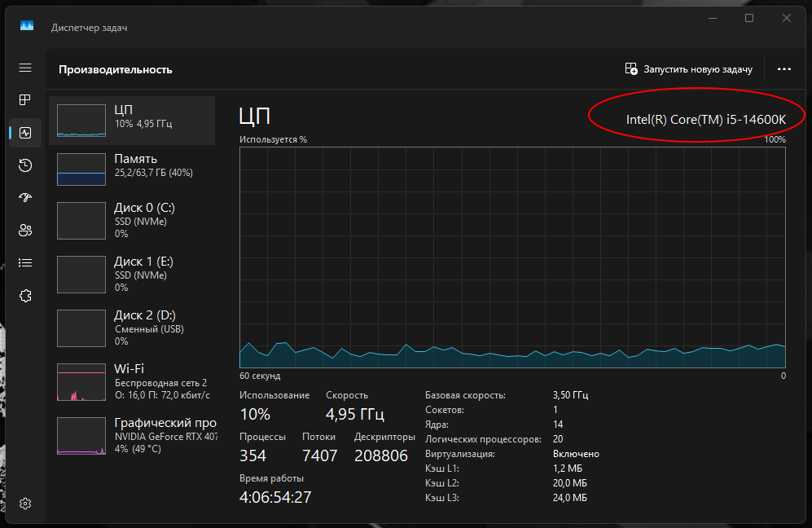Click the Потоки count 7407
The image size is (812, 528).
(319, 455)
